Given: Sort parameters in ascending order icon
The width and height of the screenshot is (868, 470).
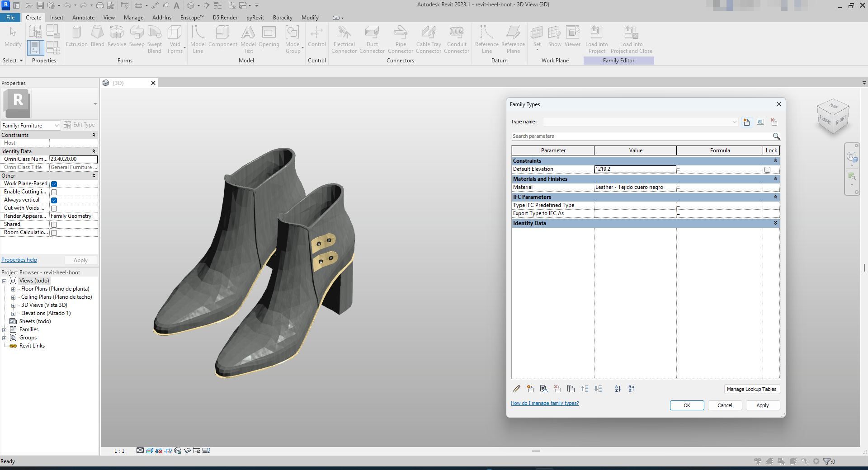Looking at the screenshot, I should click(618, 389).
